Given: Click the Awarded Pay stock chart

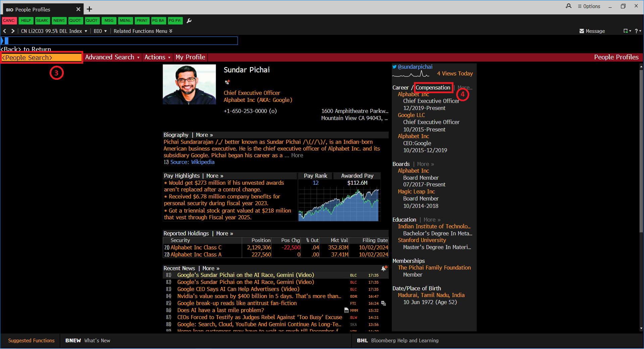Looking at the screenshot, I should [x=339, y=204].
